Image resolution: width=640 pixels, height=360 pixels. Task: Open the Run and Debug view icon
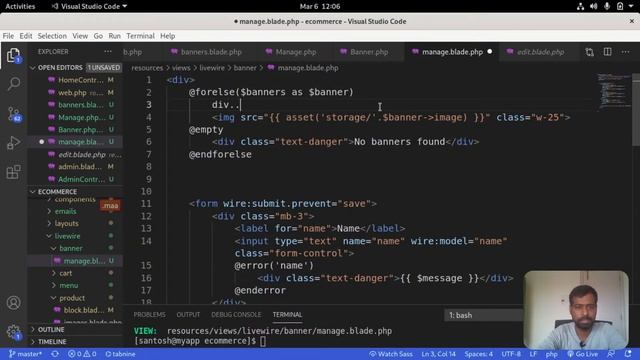pos(13,142)
